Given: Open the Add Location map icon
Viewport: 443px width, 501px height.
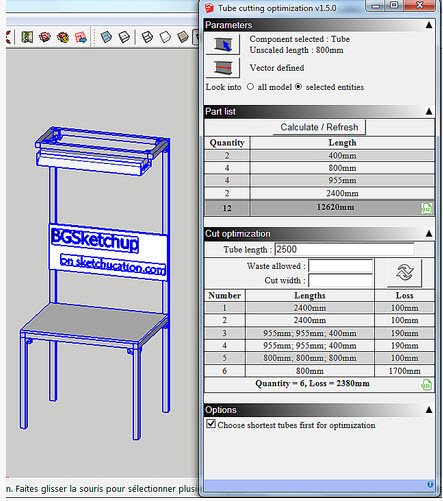Looking at the screenshot, I should click(x=27, y=37).
